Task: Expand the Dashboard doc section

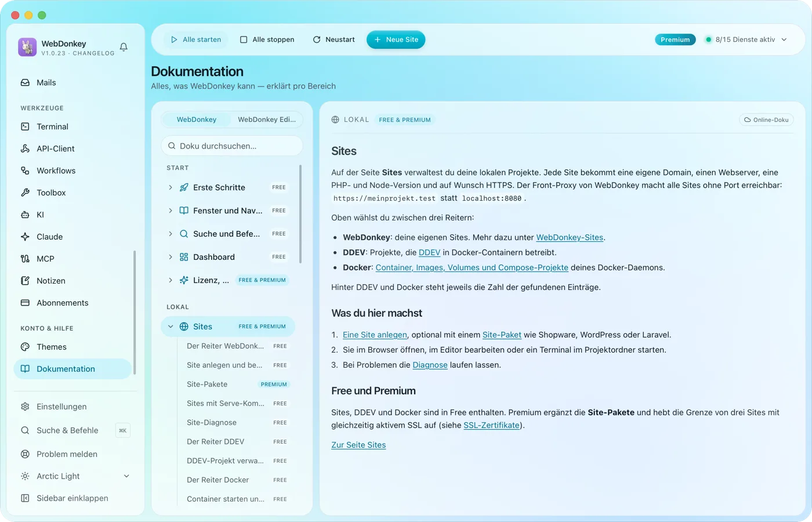Action: point(170,257)
